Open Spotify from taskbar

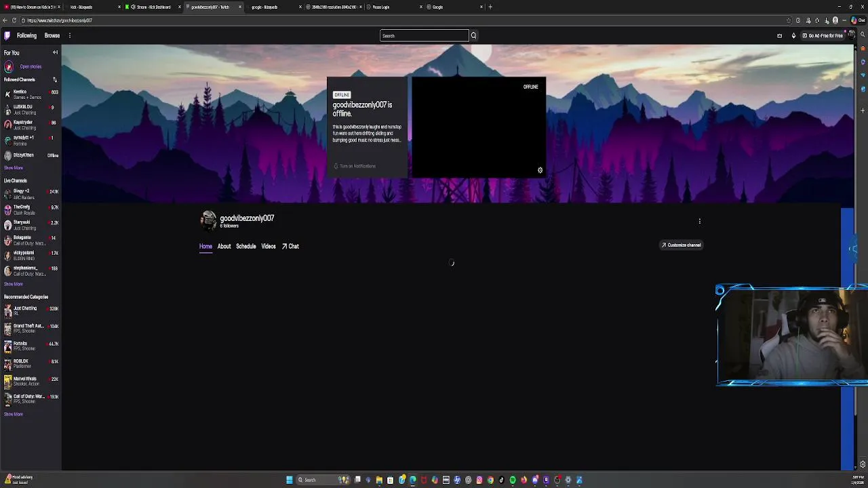click(x=513, y=480)
